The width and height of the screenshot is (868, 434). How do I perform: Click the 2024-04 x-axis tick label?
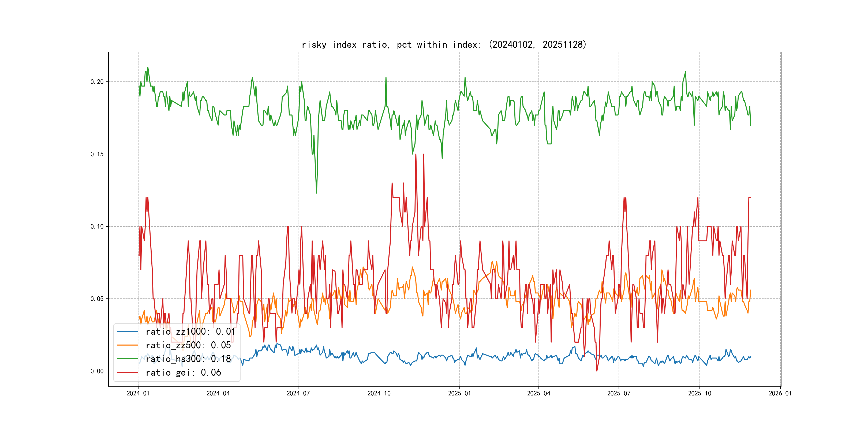(x=218, y=394)
